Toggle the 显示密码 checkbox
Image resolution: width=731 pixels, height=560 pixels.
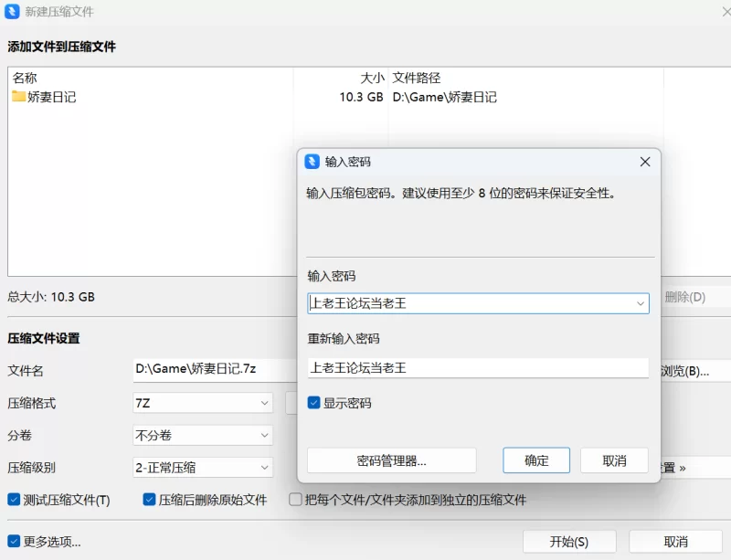(313, 402)
